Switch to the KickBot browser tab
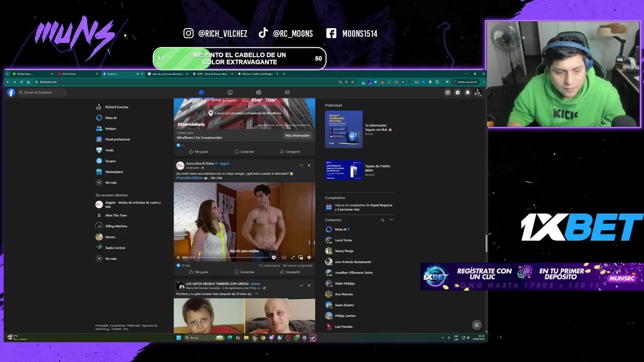 tap(33, 74)
